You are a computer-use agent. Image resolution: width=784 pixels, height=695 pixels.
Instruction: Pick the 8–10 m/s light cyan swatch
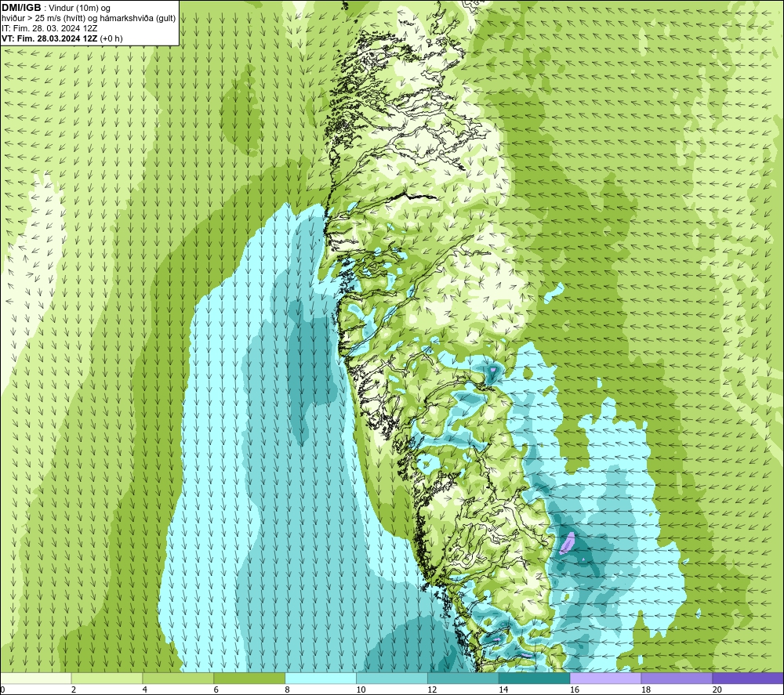point(321,678)
